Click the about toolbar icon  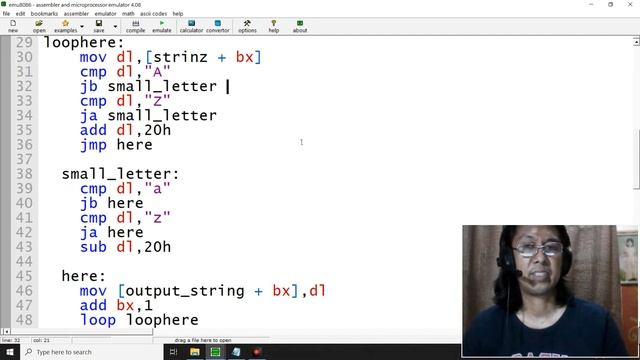tap(300, 26)
